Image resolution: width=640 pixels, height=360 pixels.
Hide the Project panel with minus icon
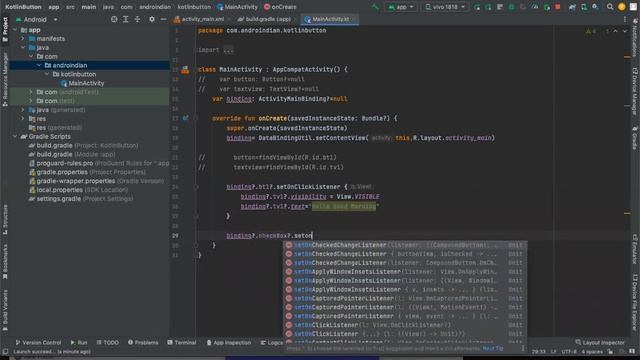(163, 19)
